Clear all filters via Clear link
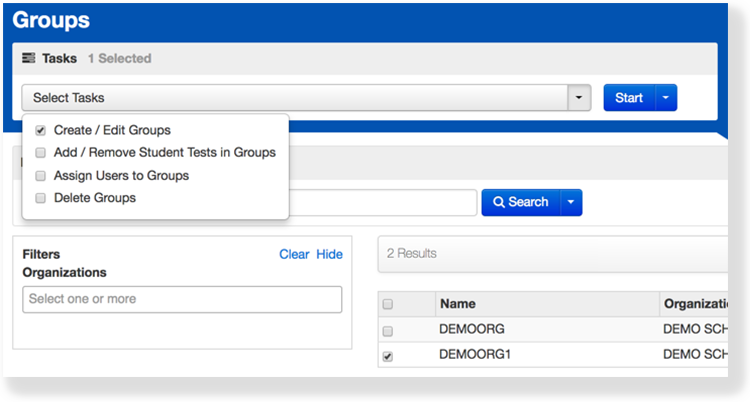 [x=294, y=254]
